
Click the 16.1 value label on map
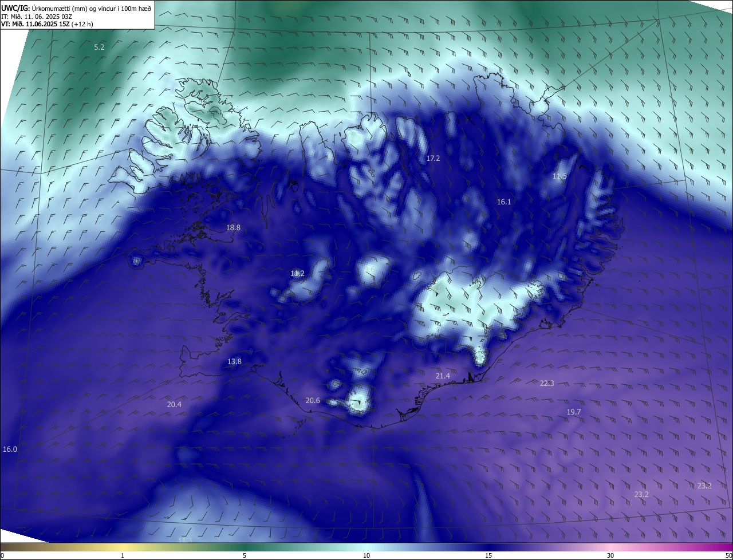click(504, 202)
